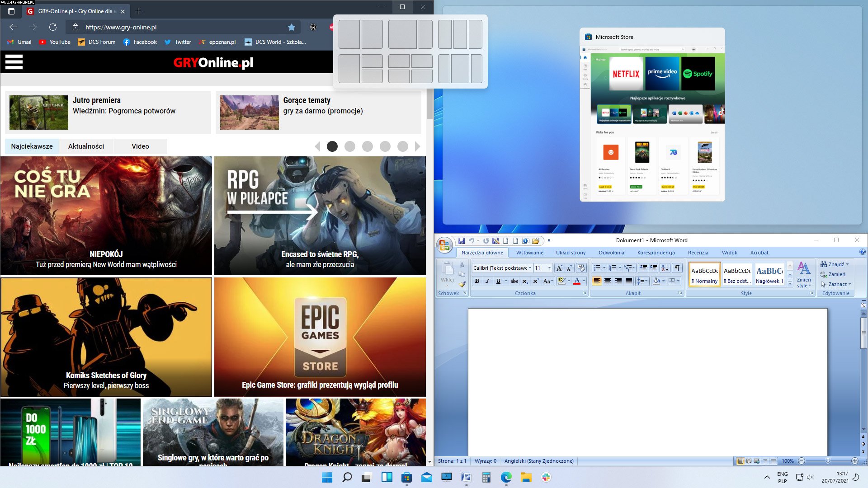
Task: Click the Word zoom slider handle
Action: (828, 461)
